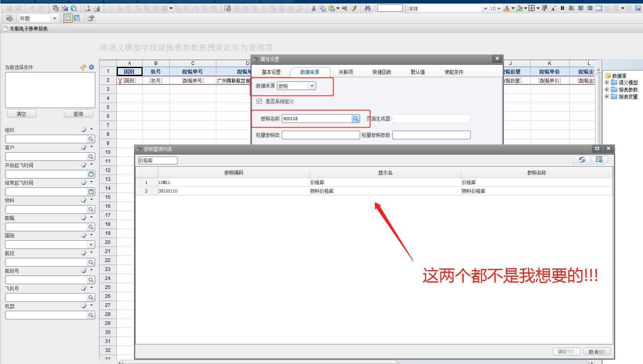This screenshot has height=364, width=643.
Task: Select cell A1 labeled 国别
Action: [129, 72]
